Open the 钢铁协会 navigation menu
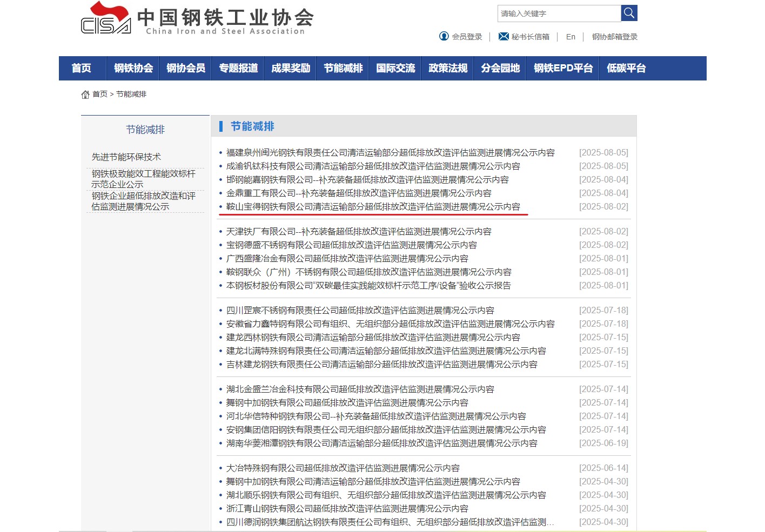 [x=133, y=68]
